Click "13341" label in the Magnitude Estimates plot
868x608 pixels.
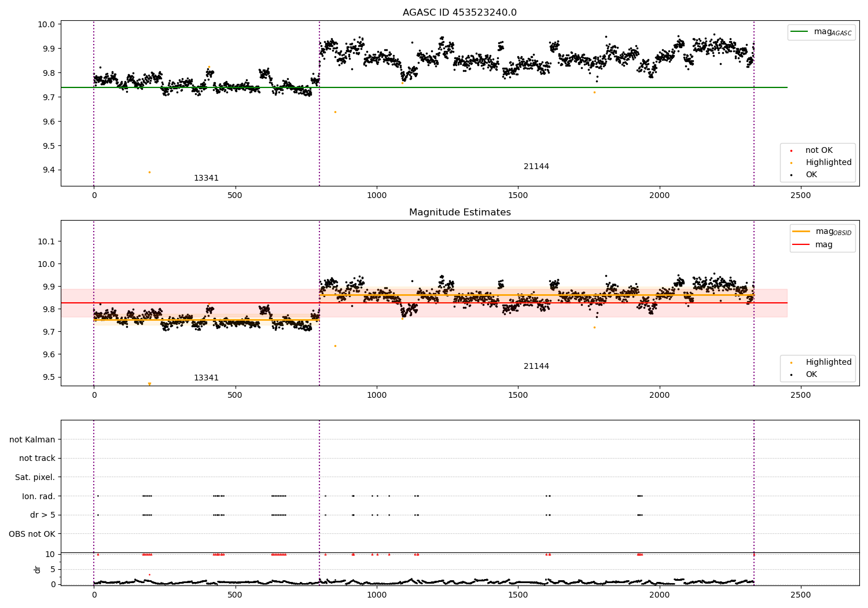(206, 378)
